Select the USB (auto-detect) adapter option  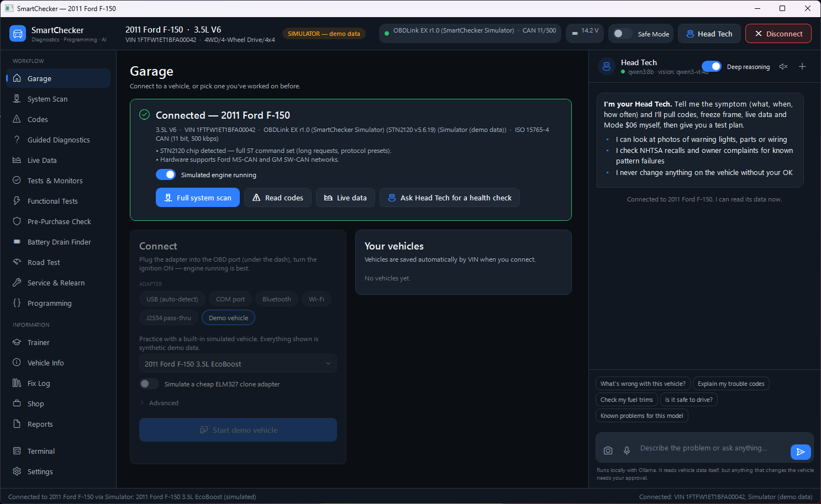[x=172, y=299]
